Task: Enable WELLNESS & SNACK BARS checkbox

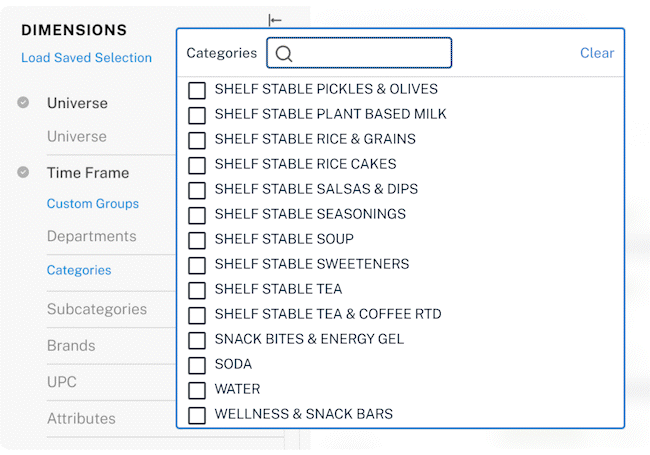Action: tap(197, 415)
